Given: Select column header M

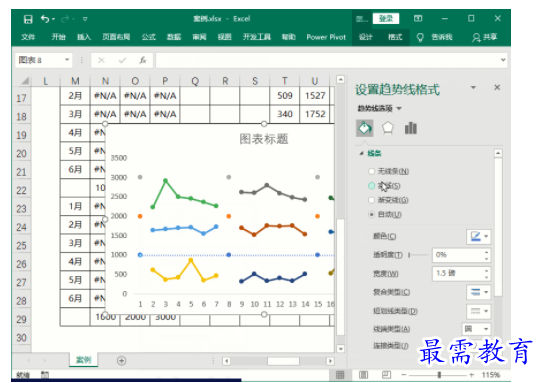Looking at the screenshot, I should [x=75, y=81].
